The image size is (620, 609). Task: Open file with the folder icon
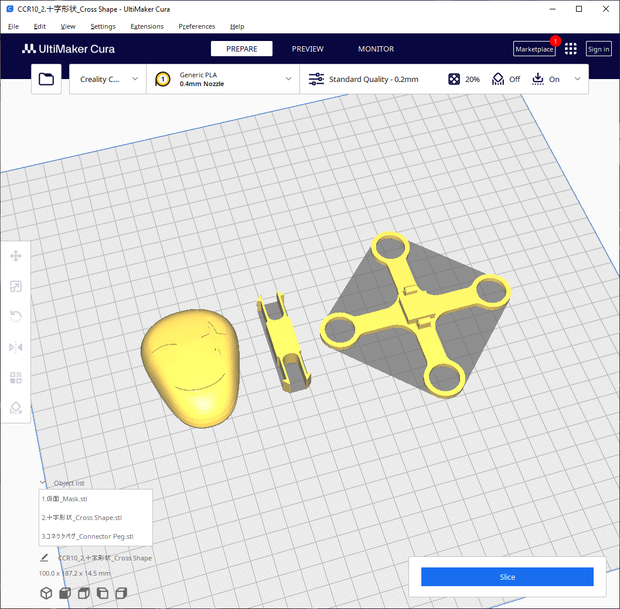coord(46,79)
